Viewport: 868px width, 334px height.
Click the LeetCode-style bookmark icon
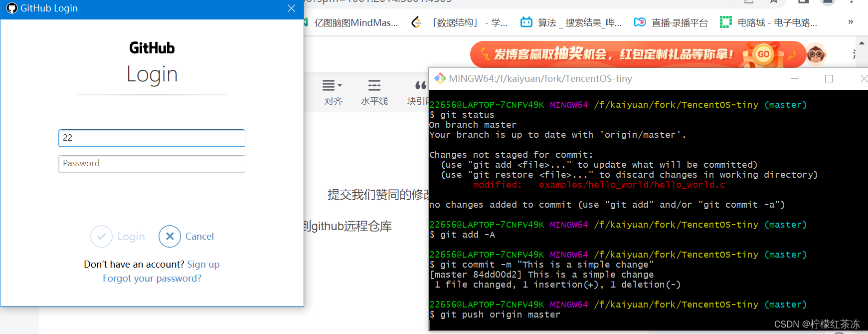click(416, 22)
